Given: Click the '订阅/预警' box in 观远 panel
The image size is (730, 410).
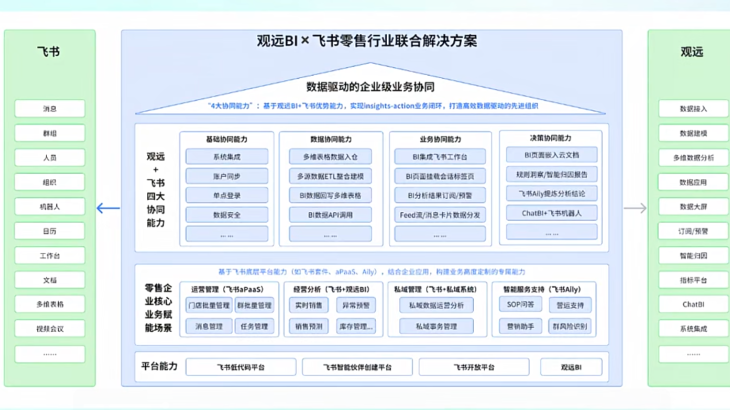Looking at the screenshot, I should pos(693,231).
